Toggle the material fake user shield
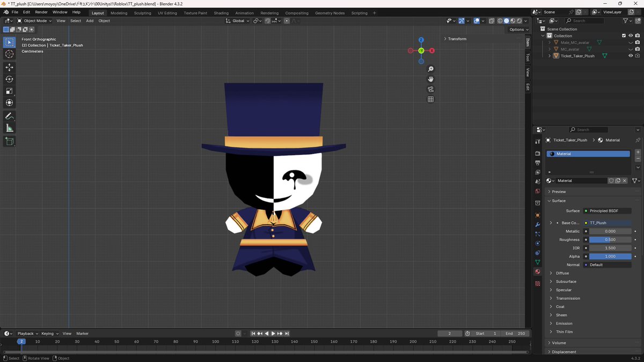644x362 pixels. click(611, 181)
